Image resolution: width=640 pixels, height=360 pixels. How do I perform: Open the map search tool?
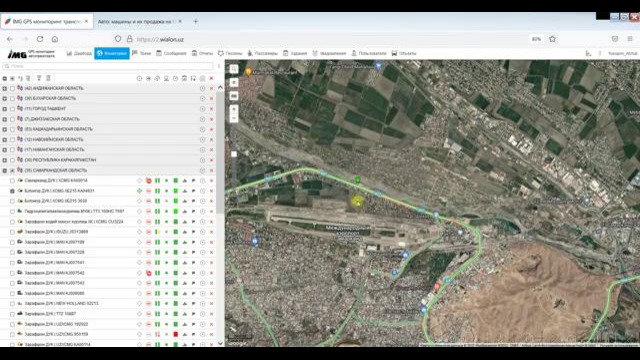point(234,69)
